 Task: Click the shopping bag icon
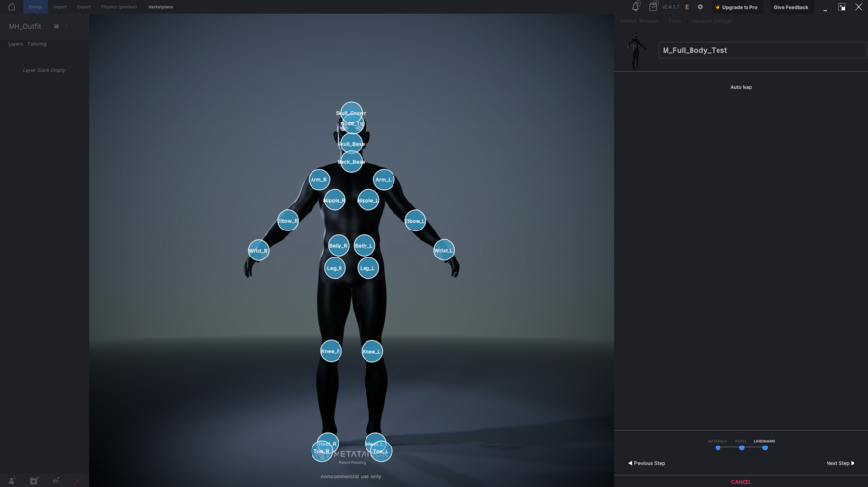(653, 7)
